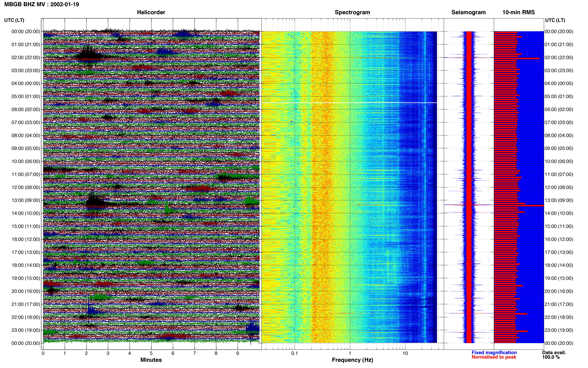Click the long red RMS bar near 02:00
This screenshot has width=588, height=368.
point(517,58)
